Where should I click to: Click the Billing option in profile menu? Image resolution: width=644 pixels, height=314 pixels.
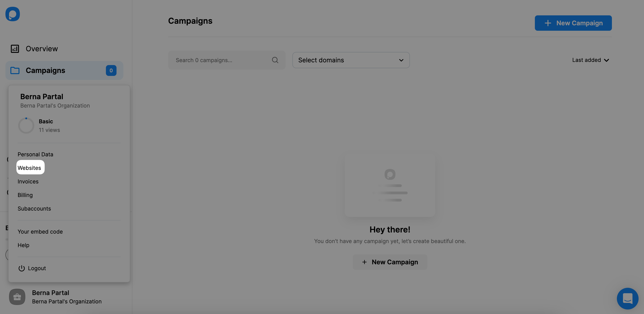click(25, 195)
